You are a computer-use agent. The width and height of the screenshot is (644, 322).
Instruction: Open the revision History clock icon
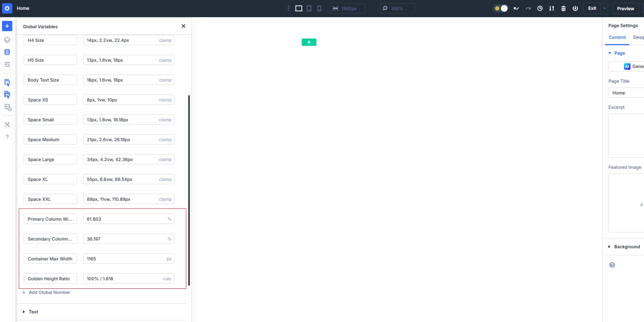coord(540,8)
